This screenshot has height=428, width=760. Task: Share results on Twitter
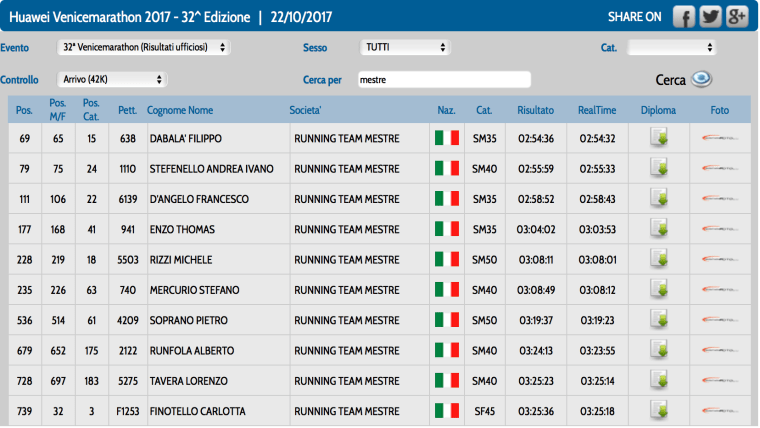(710, 17)
